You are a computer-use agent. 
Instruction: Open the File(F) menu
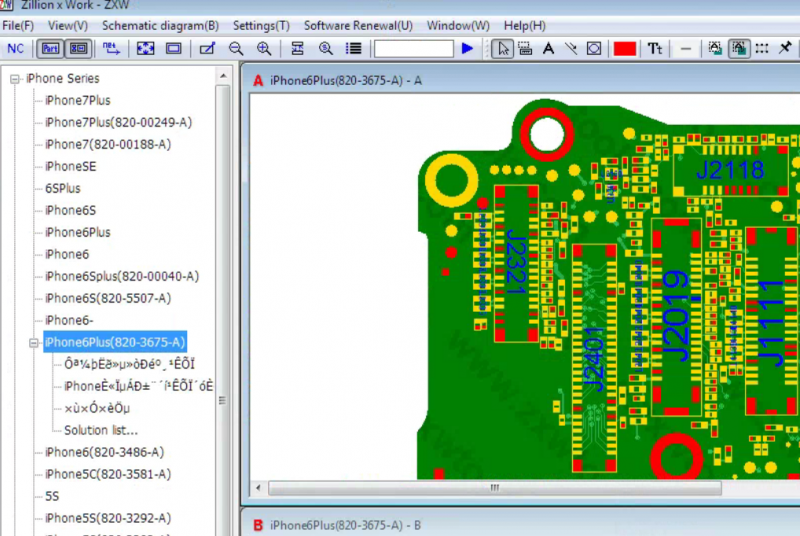pyautogui.click(x=18, y=25)
